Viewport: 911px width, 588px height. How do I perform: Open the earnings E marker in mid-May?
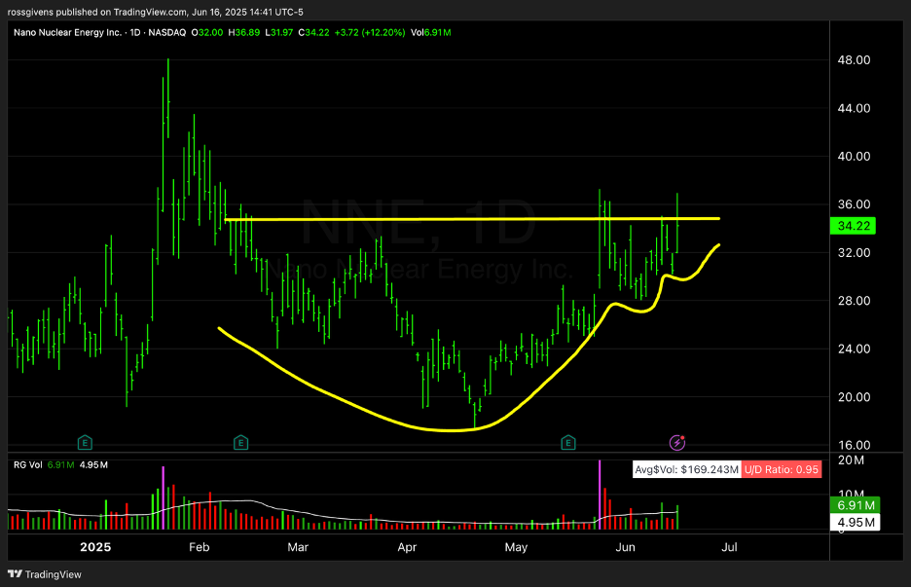pos(568,443)
